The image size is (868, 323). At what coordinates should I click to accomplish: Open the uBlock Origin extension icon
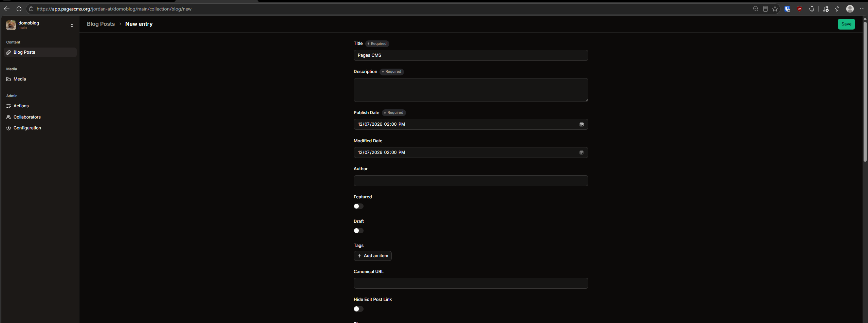799,9
